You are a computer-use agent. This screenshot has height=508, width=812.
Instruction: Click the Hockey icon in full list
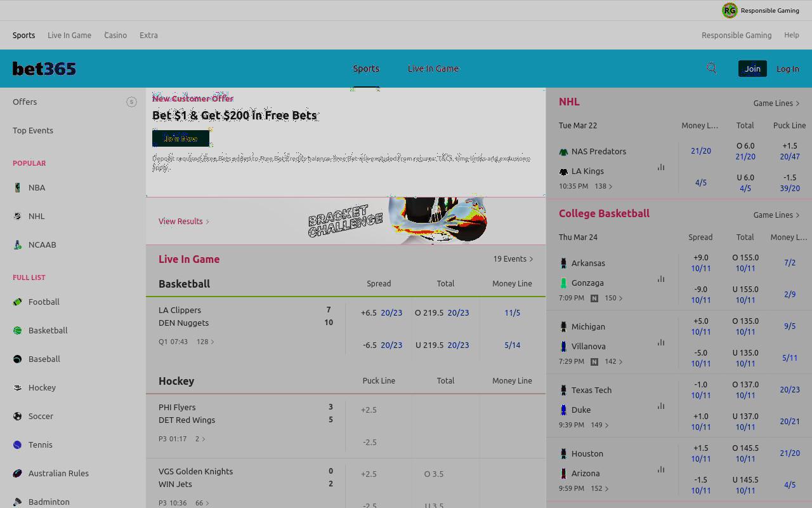tap(18, 387)
